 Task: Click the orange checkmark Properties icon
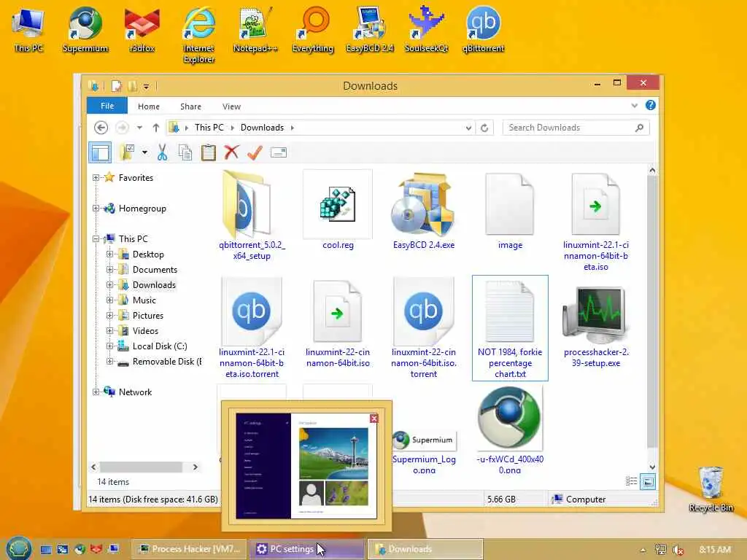[255, 152]
